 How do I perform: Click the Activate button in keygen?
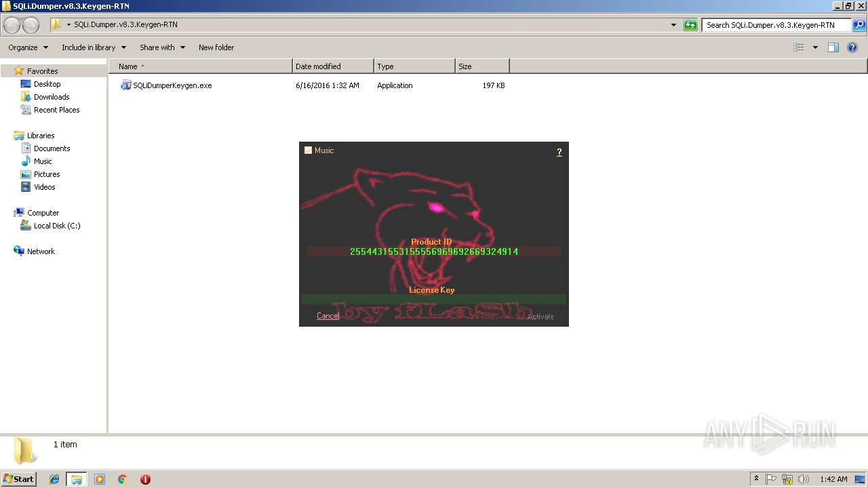(540, 317)
